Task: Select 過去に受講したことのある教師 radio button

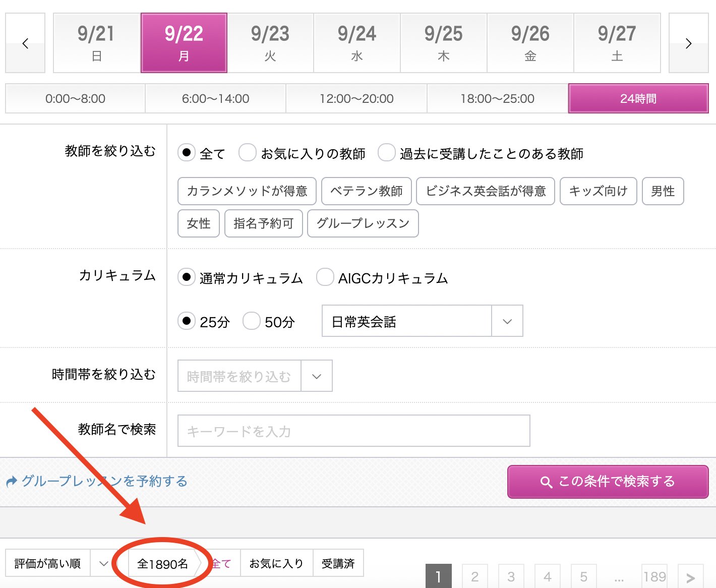Action: (x=387, y=152)
